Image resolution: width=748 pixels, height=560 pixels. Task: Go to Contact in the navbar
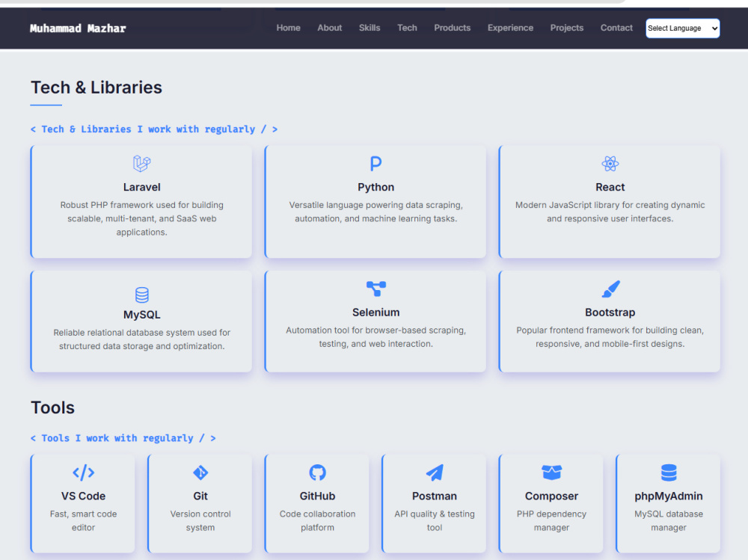(x=616, y=28)
